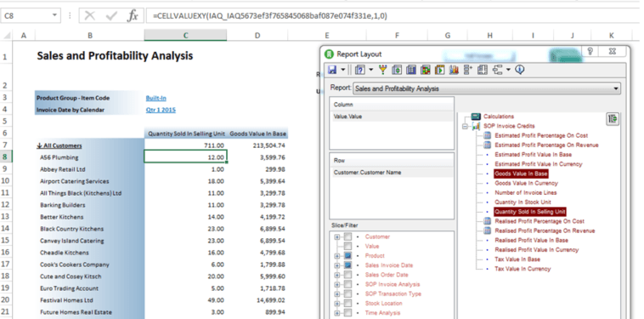Tick the Sales Order Date slice checkbox
Screen dimensions: 644x319
347,275
